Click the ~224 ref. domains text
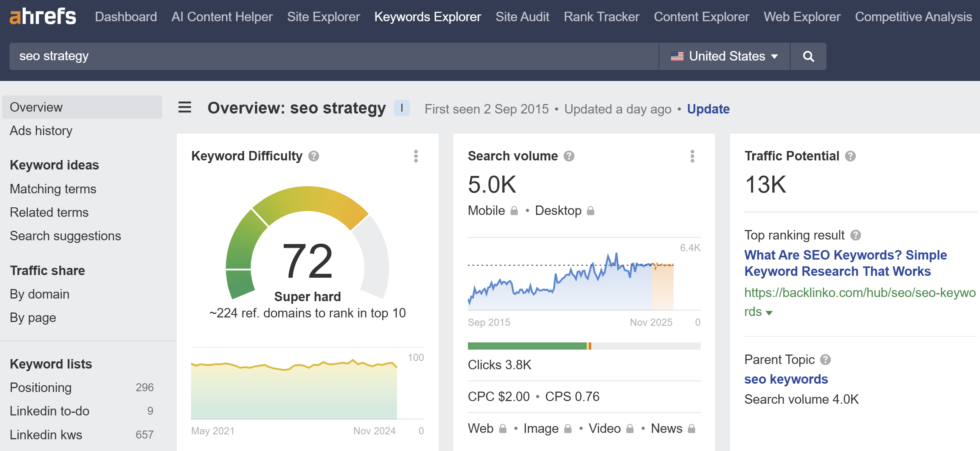Image resolution: width=980 pixels, height=451 pixels. pyautogui.click(x=308, y=313)
